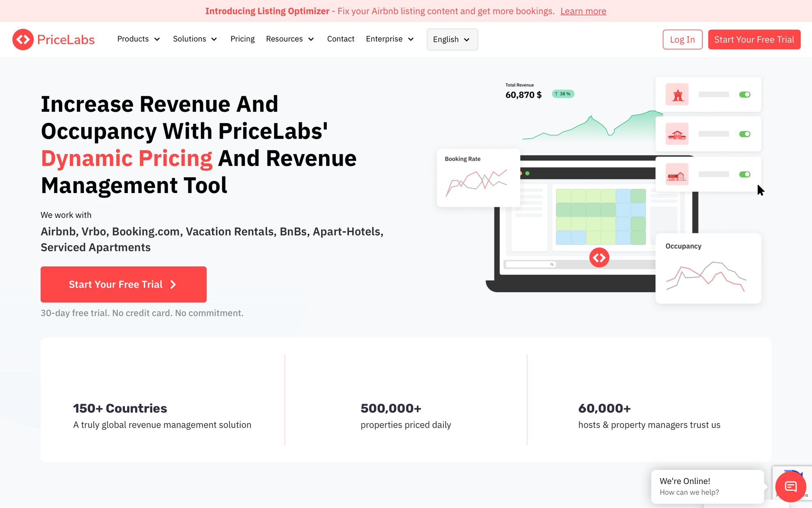Click the arrow icon inside the trial button
The height and width of the screenshot is (508, 812).
point(173,284)
